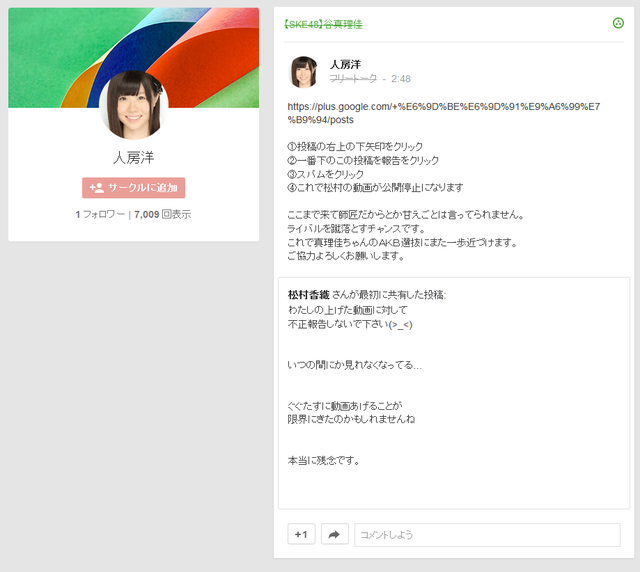Viewport: 640px width, 572px height.
Task: Click the +1 button on the post
Action: pyautogui.click(x=301, y=534)
